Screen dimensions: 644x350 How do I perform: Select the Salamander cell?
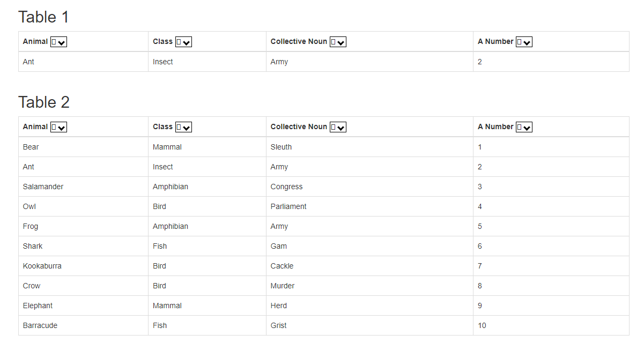click(x=43, y=187)
